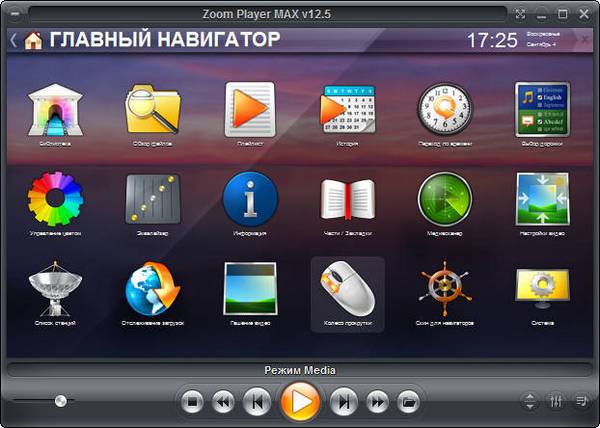Click the 'Режим Media' status bar
The height and width of the screenshot is (428, 600).
coord(300,370)
